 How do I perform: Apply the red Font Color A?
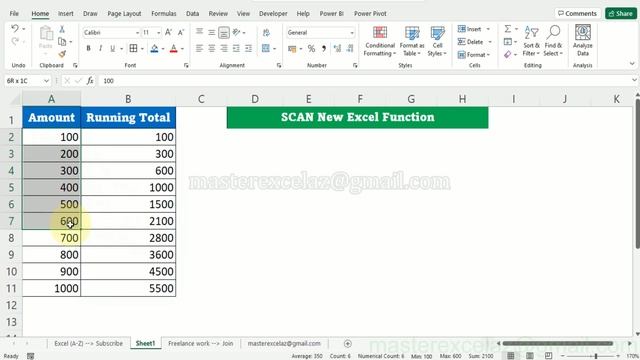[173, 49]
